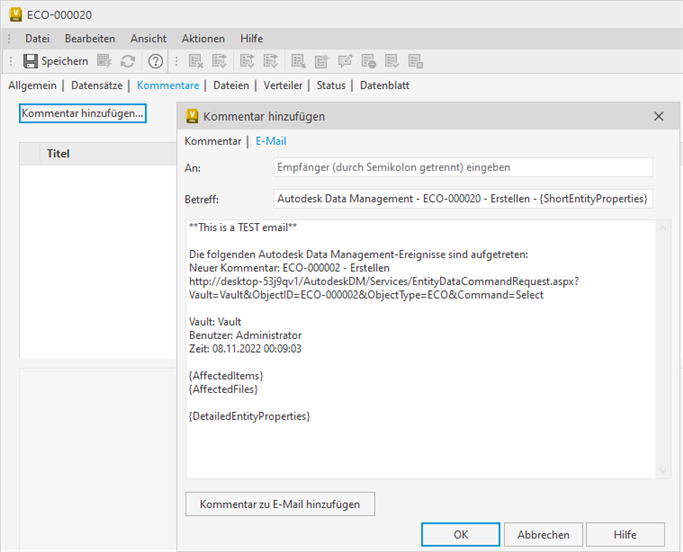Viewport: 683px width, 552px height.
Task: Click the list icon with X mark
Action: [x=196, y=61]
